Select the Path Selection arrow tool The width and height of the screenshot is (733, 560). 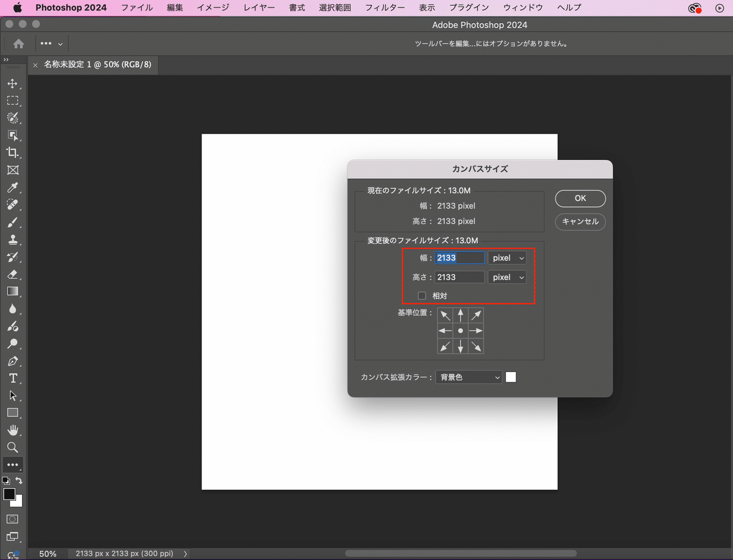coord(13,395)
